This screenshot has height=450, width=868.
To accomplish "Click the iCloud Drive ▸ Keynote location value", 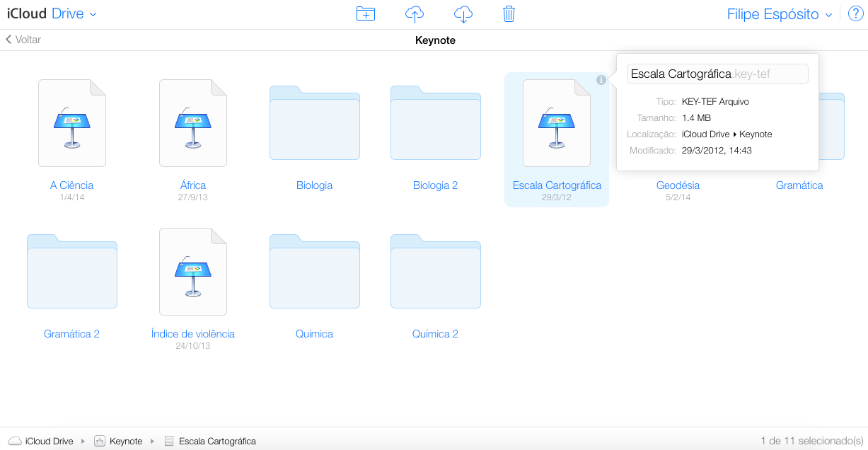I will (x=727, y=134).
